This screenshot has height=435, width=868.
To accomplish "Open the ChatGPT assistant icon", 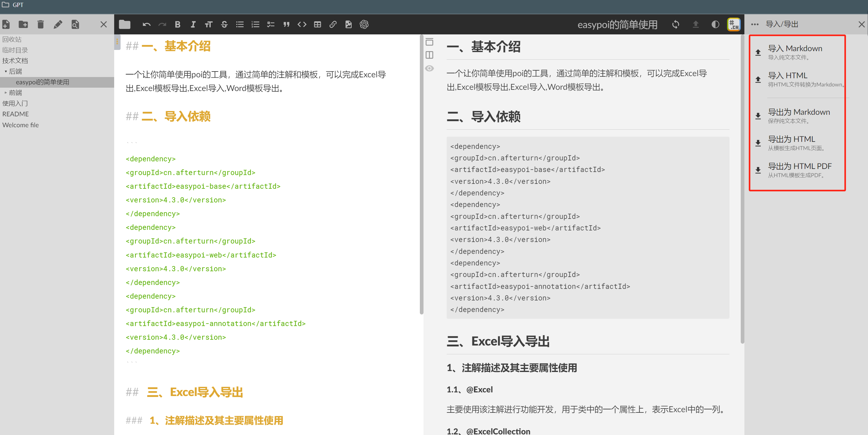I will [x=364, y=24].
